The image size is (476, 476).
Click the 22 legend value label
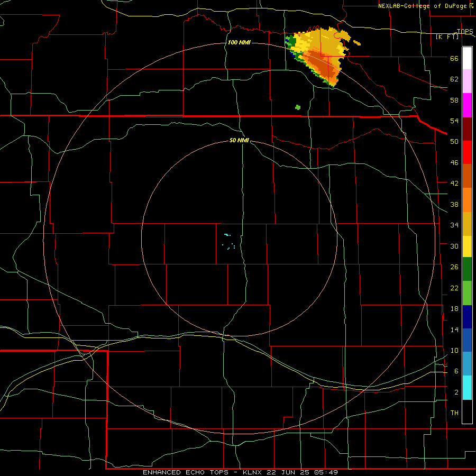click(454, 288)
